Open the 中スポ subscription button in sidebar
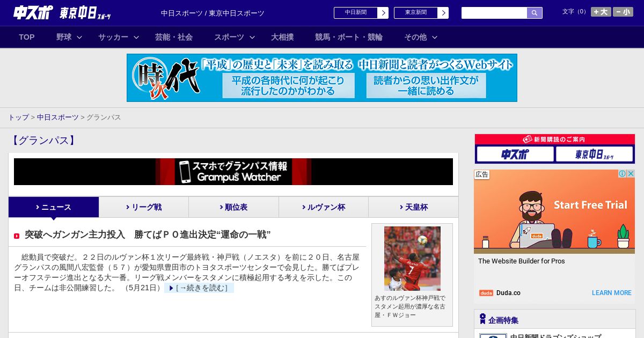The image size is (644, 338). (x=515, y=155)
